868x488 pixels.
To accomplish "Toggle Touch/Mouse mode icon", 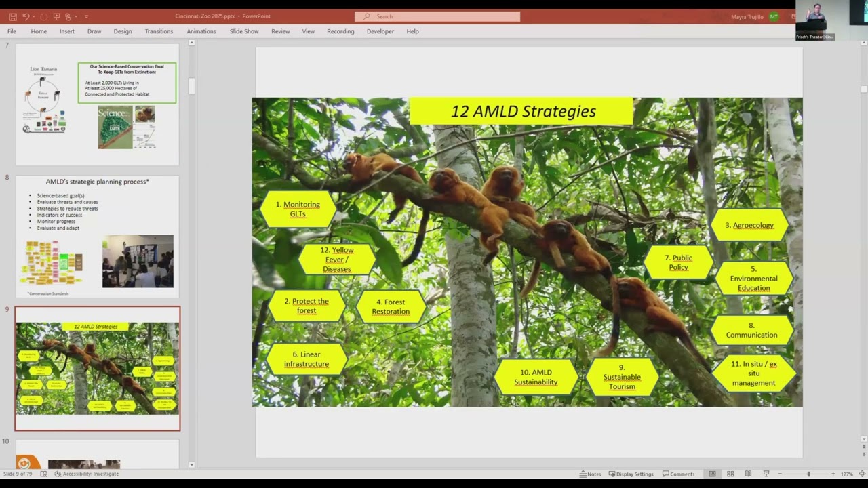I will [x=68, y=16].
